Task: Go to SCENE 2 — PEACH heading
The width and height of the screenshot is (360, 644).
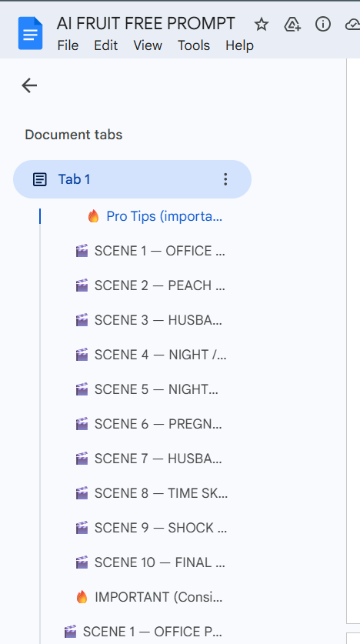Action: point(151,285)
